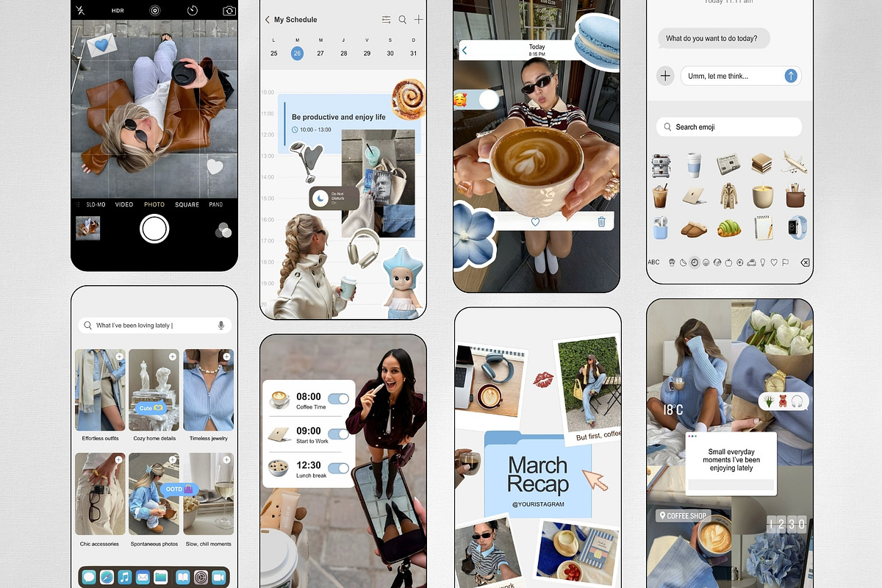Open the Settings gear in the dock
Image resolution: width=882 pixels, height=588 pixels.
click(x=201, y=577)
